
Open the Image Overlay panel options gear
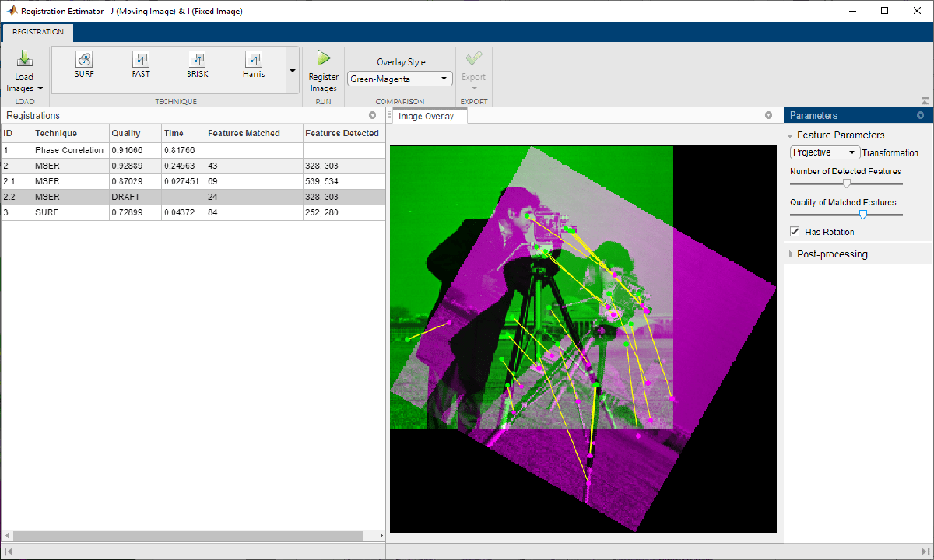(769, 115)
